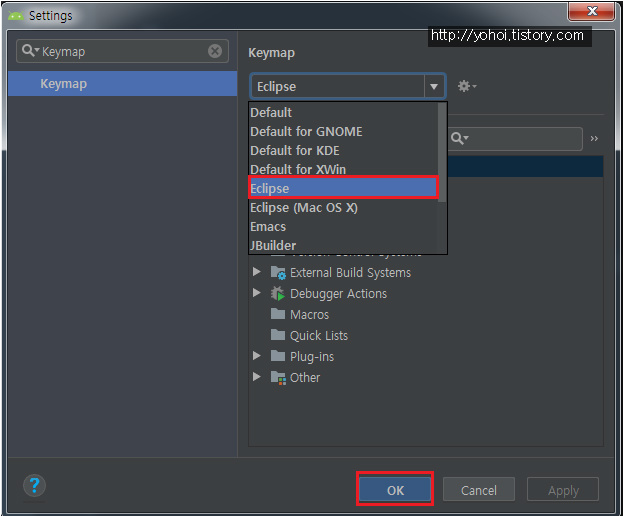Image resolution: width=623 pixels, height=516 pixels.
Task: Click the Quick Lists folder icon
Action: coord(278,335)
